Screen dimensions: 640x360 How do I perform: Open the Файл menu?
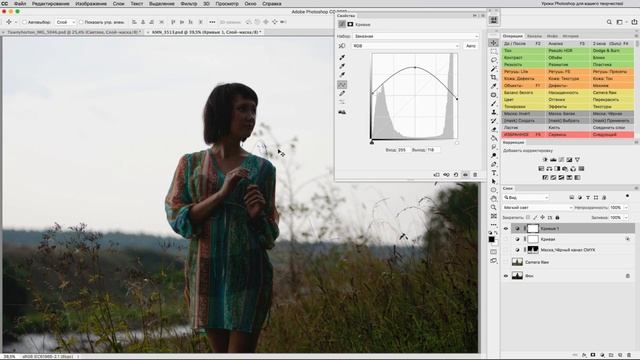click(20, 3)
